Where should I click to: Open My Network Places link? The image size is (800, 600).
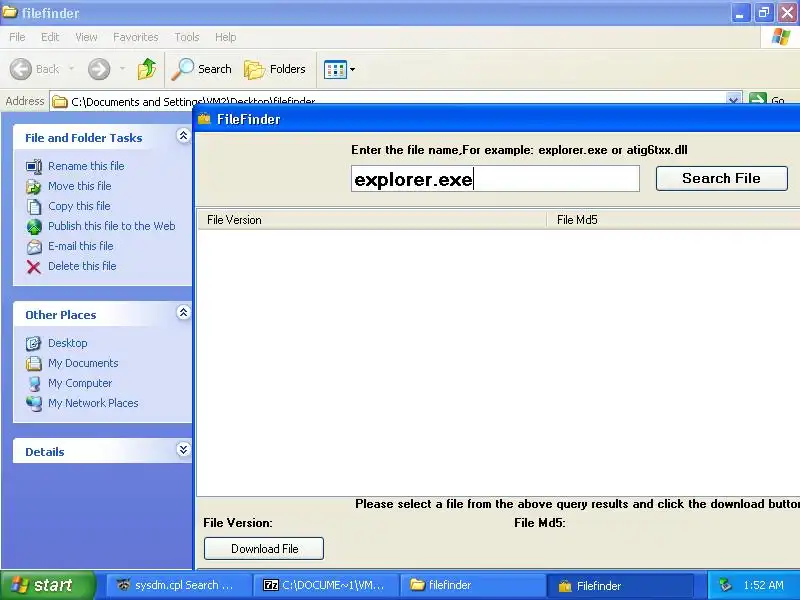coord(93,403)
